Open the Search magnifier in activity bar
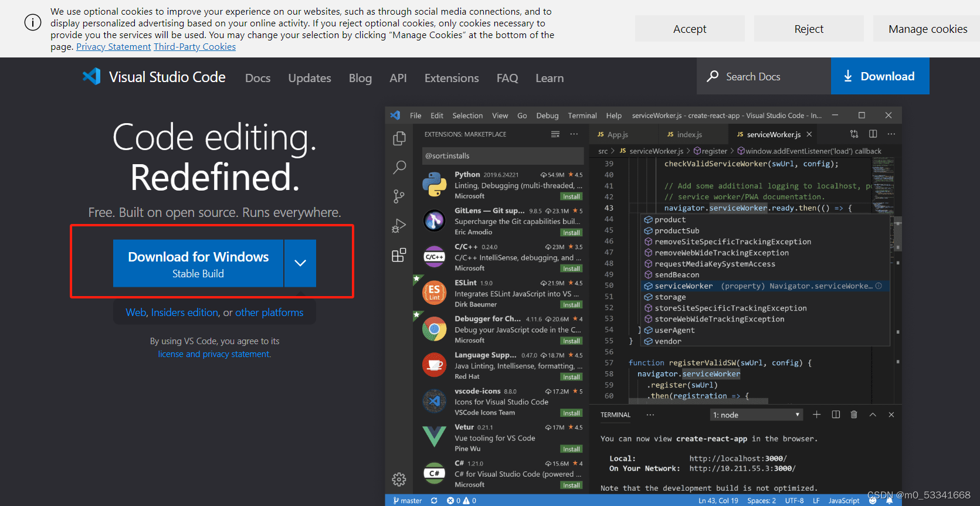This screenshot has width=980, height=506. [399, 168]
